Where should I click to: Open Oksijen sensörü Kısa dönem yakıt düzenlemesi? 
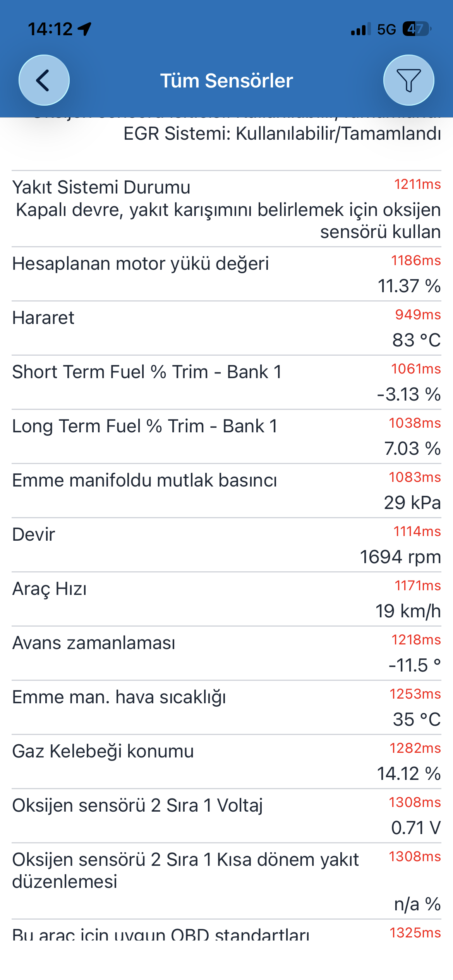point(226,881)
